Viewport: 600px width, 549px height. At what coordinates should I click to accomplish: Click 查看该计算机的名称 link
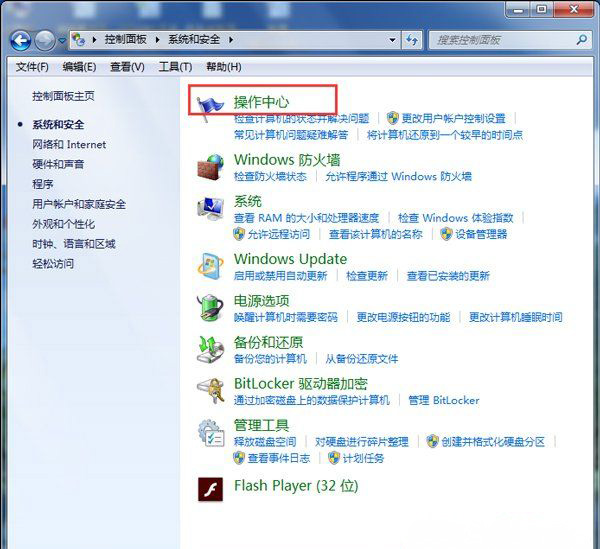(376, 234)
